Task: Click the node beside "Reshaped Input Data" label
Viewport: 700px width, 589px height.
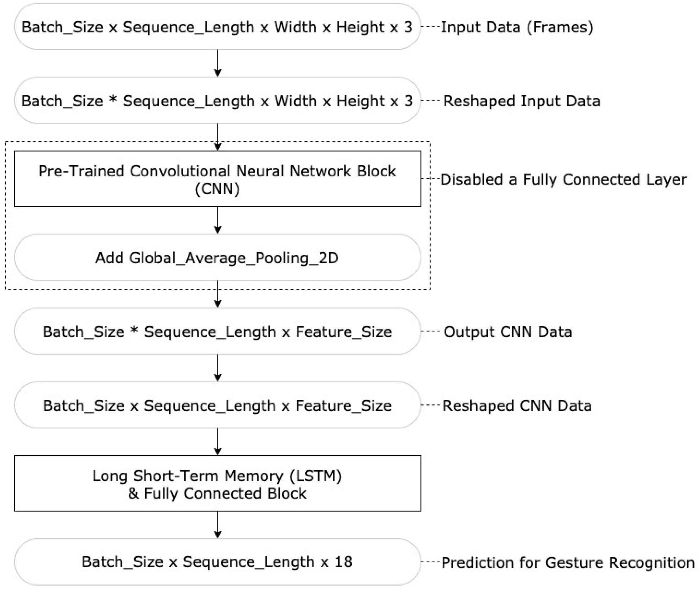Action: pyautogui.click(x=217, y=100)
